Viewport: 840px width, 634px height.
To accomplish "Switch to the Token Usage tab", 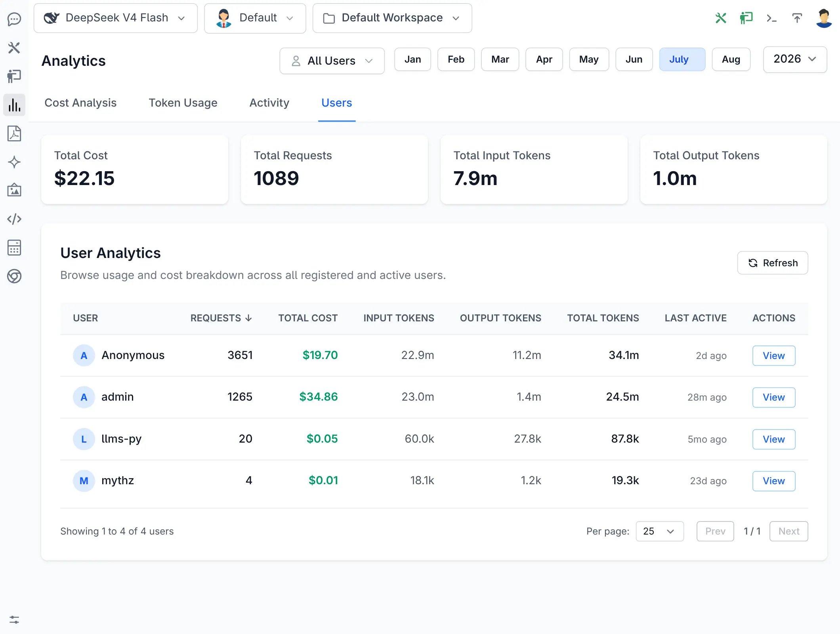I will click(183, 103).
